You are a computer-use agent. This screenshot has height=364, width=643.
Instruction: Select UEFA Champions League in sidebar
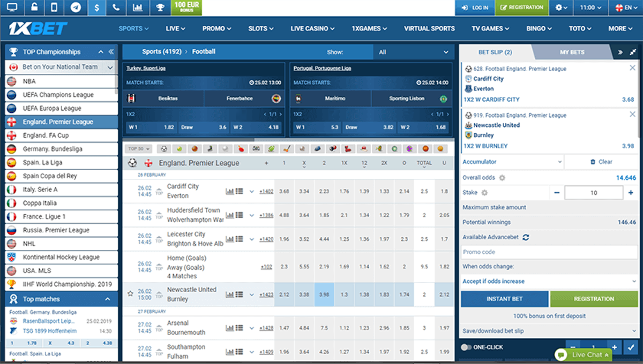(x=62, y=95)
